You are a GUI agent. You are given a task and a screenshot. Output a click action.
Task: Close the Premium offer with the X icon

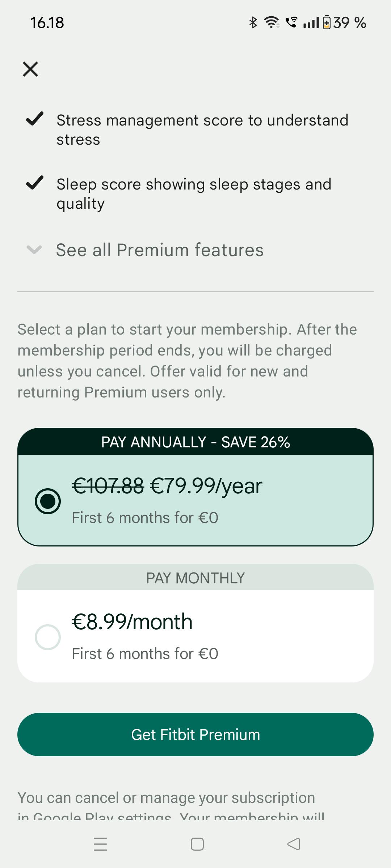[x=30, y=69]
